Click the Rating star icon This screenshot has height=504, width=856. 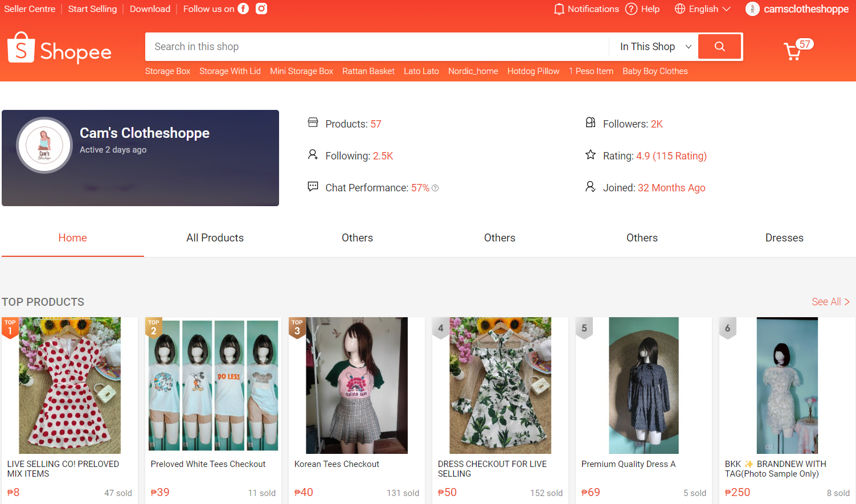[x=591, y=154]
